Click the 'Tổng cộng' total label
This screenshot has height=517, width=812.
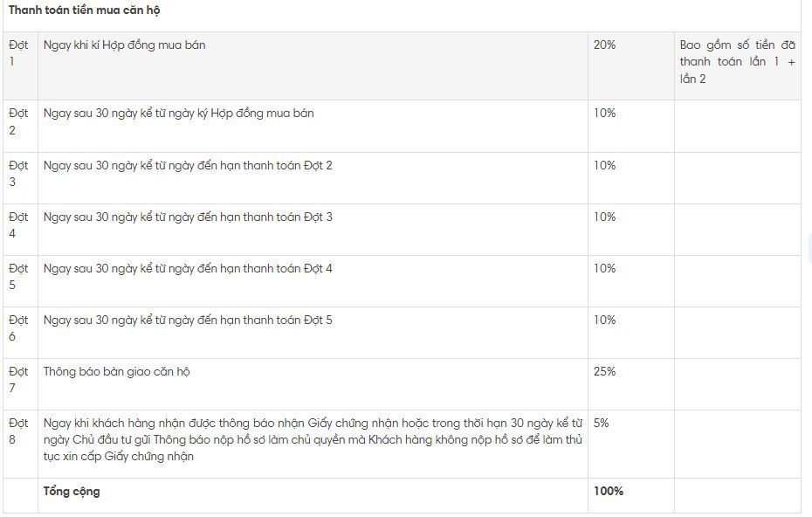click(72, 492)
